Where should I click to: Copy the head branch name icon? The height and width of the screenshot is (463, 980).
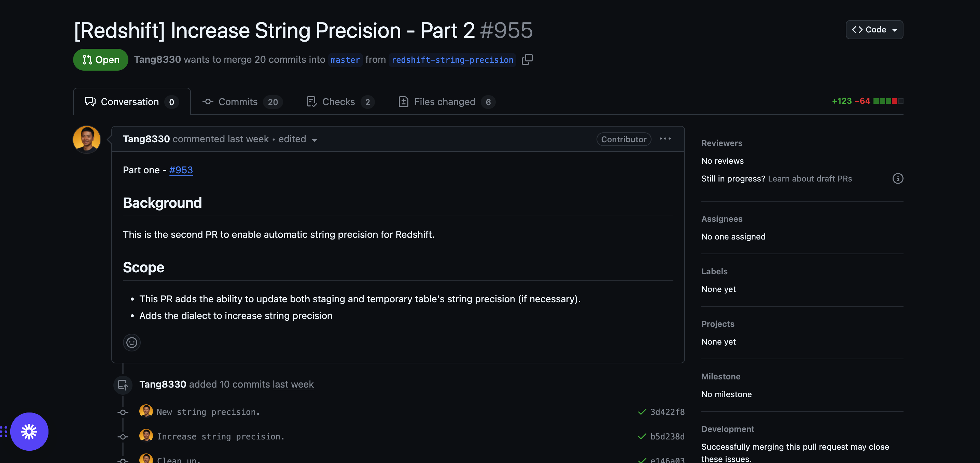pyautogui.click(x=527, y=59)
